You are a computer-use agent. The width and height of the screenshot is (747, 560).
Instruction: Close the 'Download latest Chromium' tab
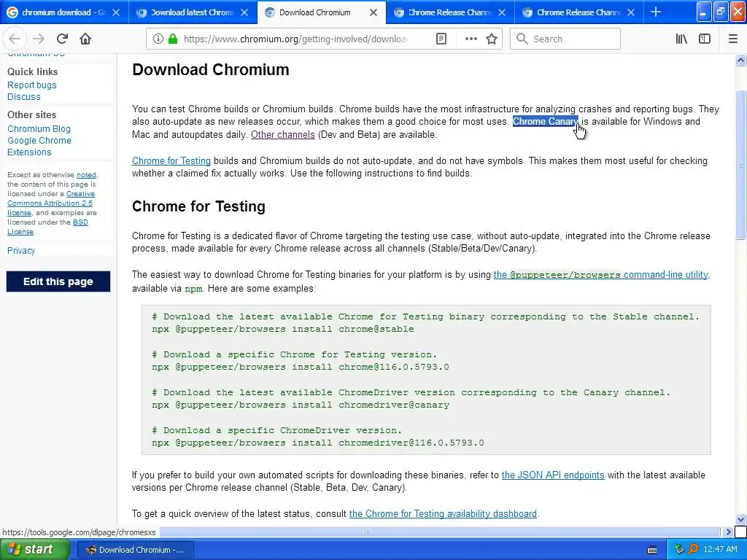tap(244, 12)
